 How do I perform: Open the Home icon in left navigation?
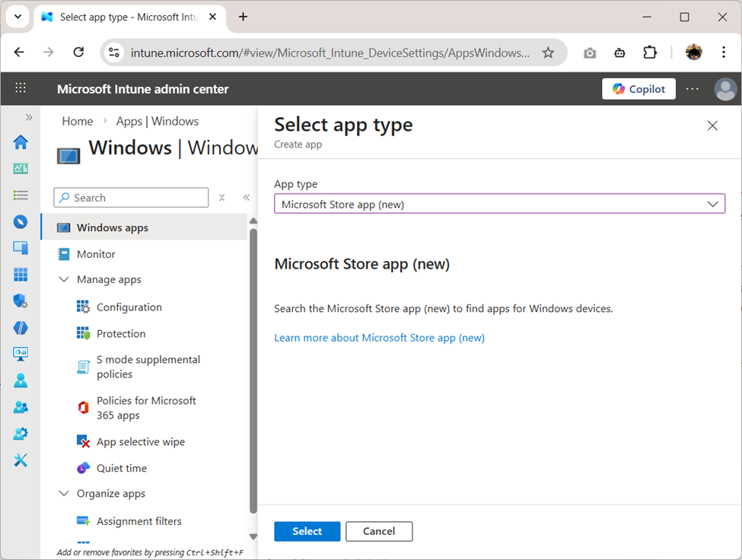click(x=21, y=142)
